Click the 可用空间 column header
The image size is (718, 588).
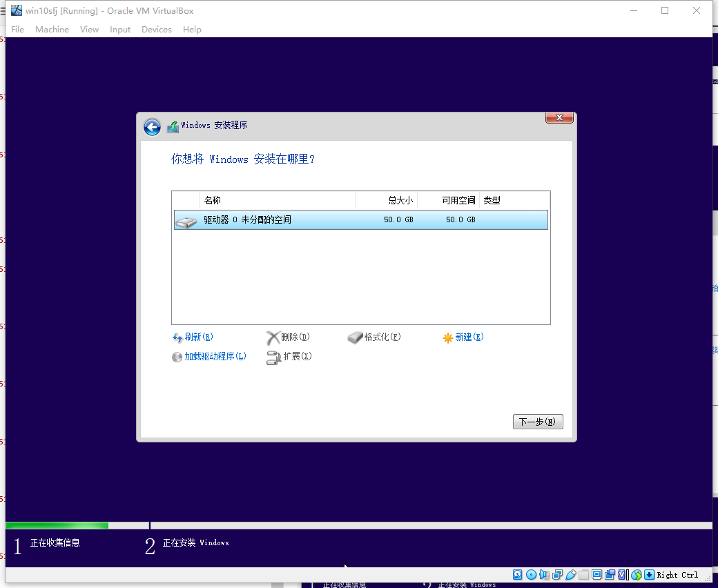pyautogui.click(x=448, y=200)
